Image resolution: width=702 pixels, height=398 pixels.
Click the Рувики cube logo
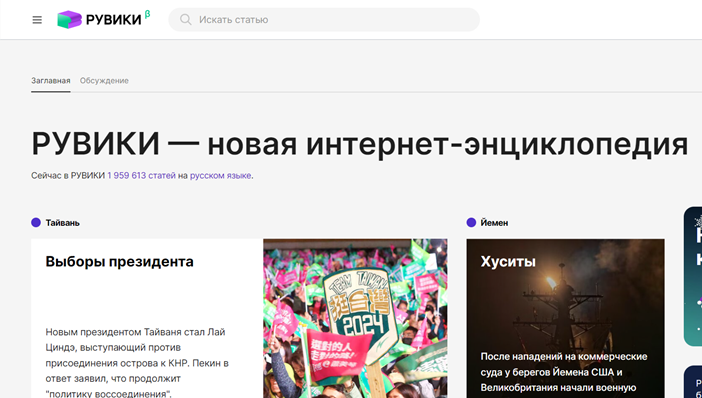69,20
